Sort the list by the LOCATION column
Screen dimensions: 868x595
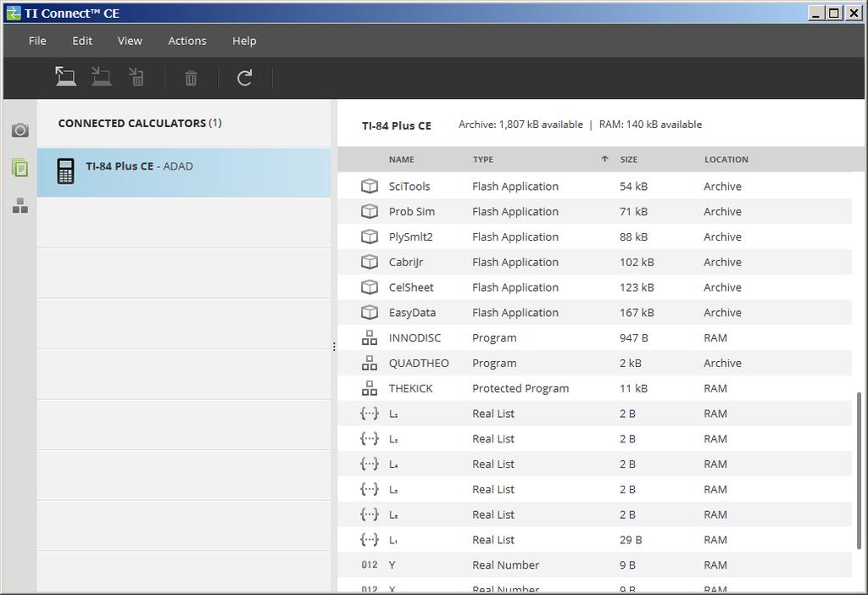tap(726, 159)
